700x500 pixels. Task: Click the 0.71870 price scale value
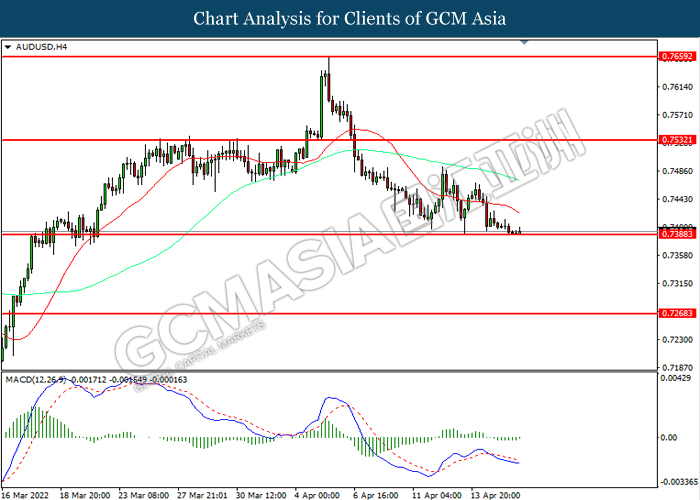[x=677, y=368]
